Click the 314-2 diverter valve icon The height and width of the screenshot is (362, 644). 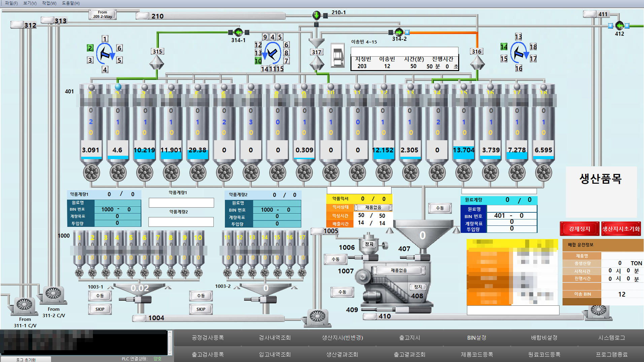click(x=399, y=32)
